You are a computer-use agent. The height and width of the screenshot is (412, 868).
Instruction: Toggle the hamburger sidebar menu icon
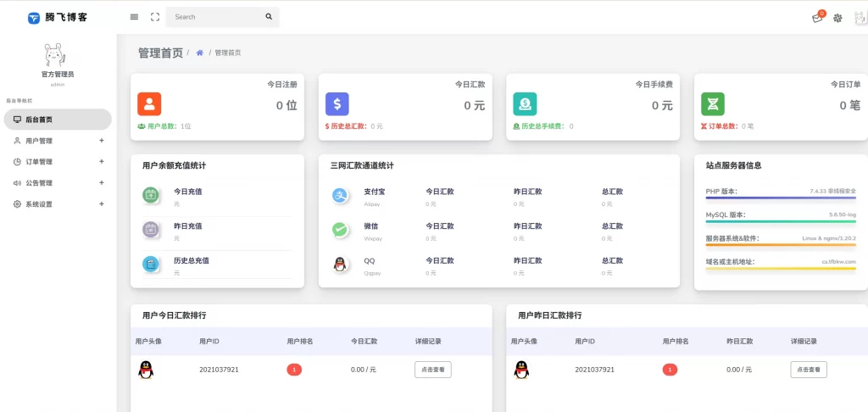point(134,17)
